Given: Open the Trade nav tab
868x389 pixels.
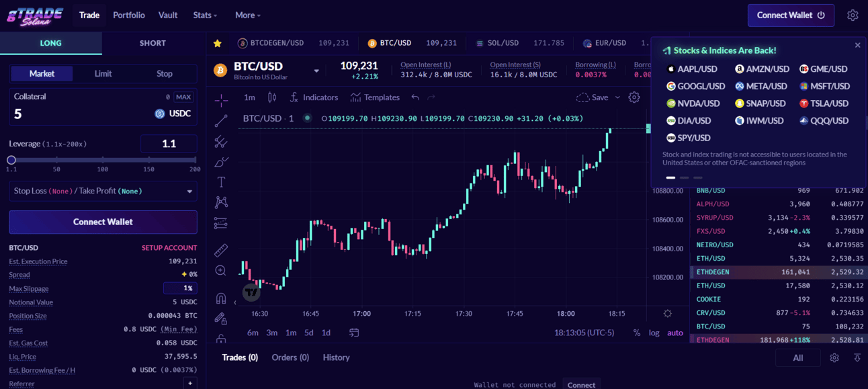Looking at the screenshot, I should 89,15.
